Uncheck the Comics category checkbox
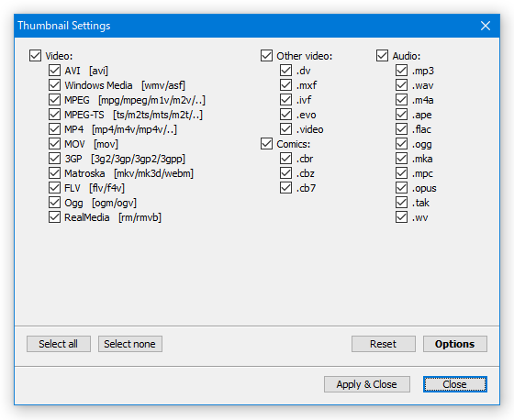514x420 pixels. 266,144
